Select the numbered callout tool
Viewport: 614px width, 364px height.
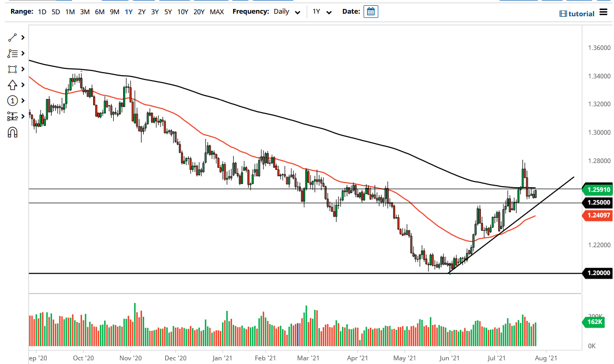[x=12, y=100]
